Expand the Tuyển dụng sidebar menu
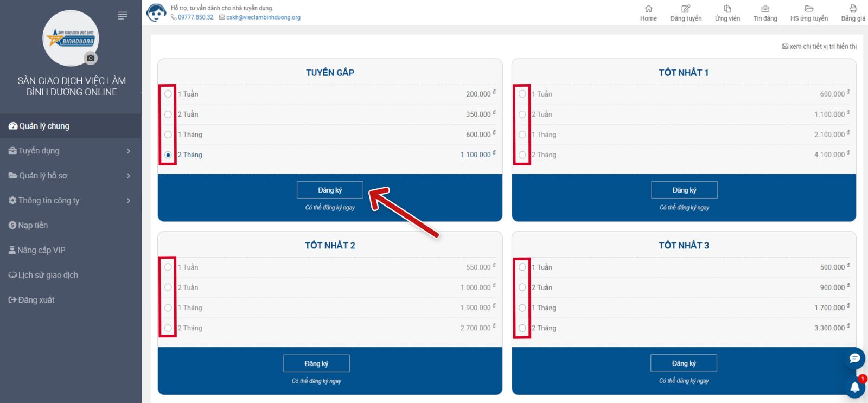Screen dimensions: 868x403 tap(71, 151)
